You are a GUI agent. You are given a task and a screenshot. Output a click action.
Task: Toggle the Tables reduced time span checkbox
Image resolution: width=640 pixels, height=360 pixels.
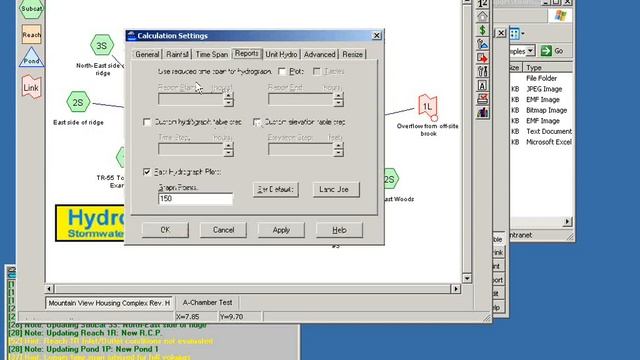[x=316, y=71]
